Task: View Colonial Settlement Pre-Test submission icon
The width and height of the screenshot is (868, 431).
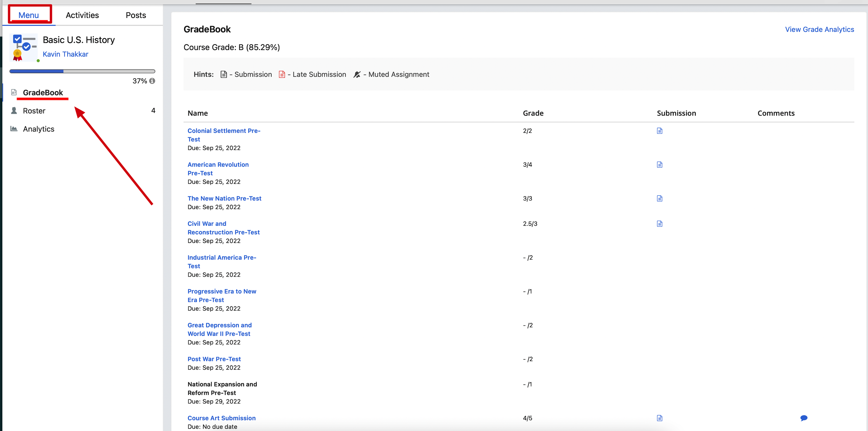Action: 659,131
